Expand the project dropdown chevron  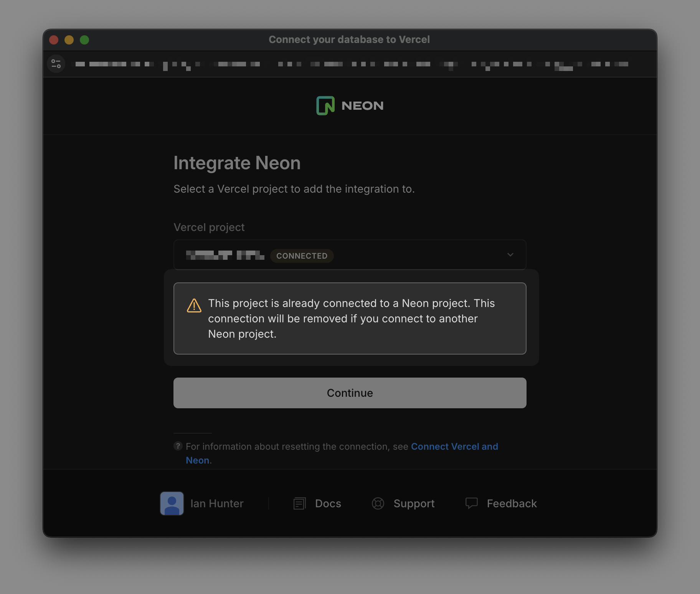tap(510, 255)
